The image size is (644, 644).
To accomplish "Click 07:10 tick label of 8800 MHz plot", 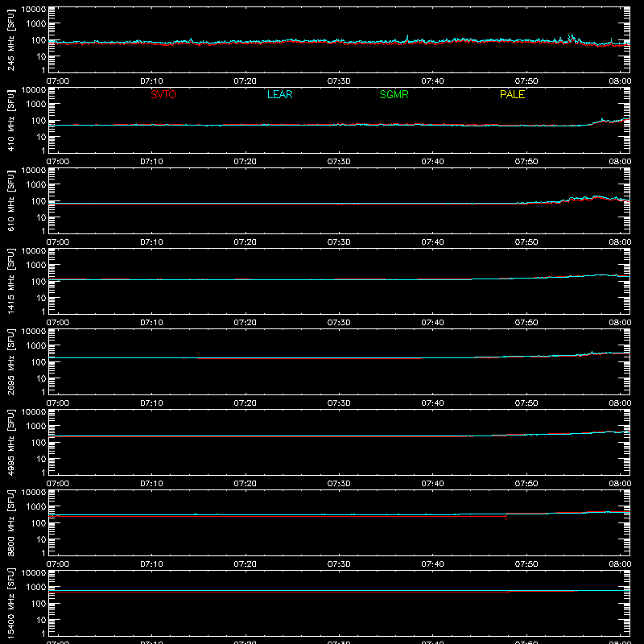I will coord(151,564).
